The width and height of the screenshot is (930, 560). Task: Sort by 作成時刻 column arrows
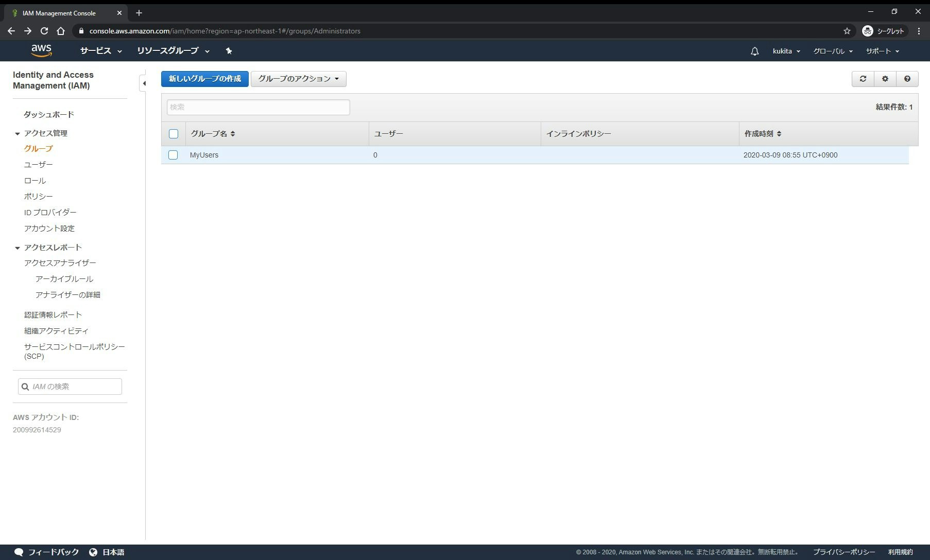coord(779,134)
